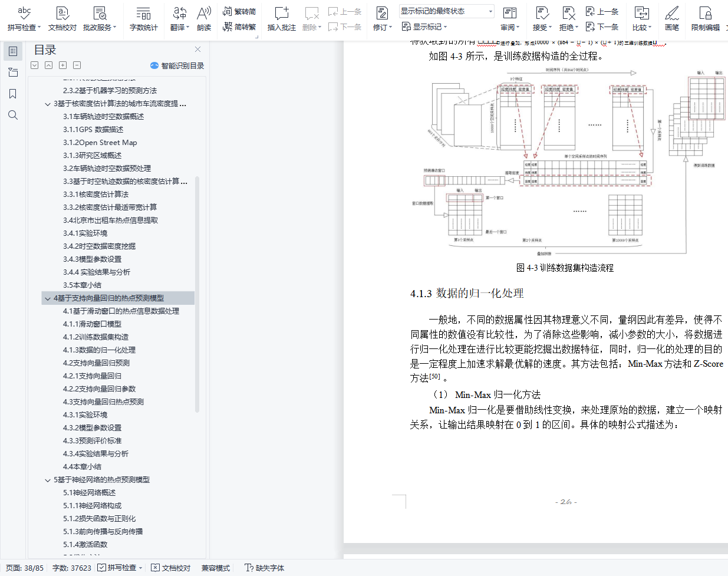
Task: Convert text with 繁转简
Action: pyautogui.click(x=239, y=11)
